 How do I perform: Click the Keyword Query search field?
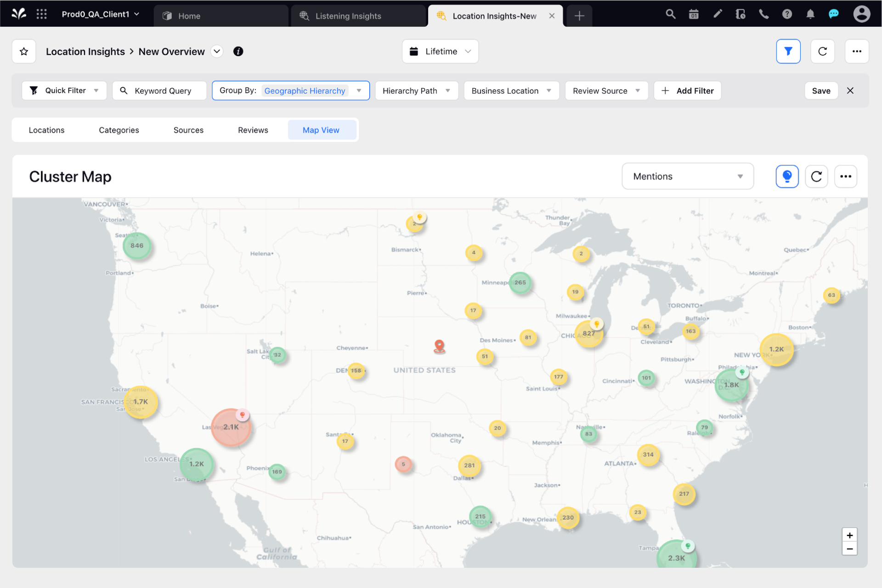tap(160, 91)
